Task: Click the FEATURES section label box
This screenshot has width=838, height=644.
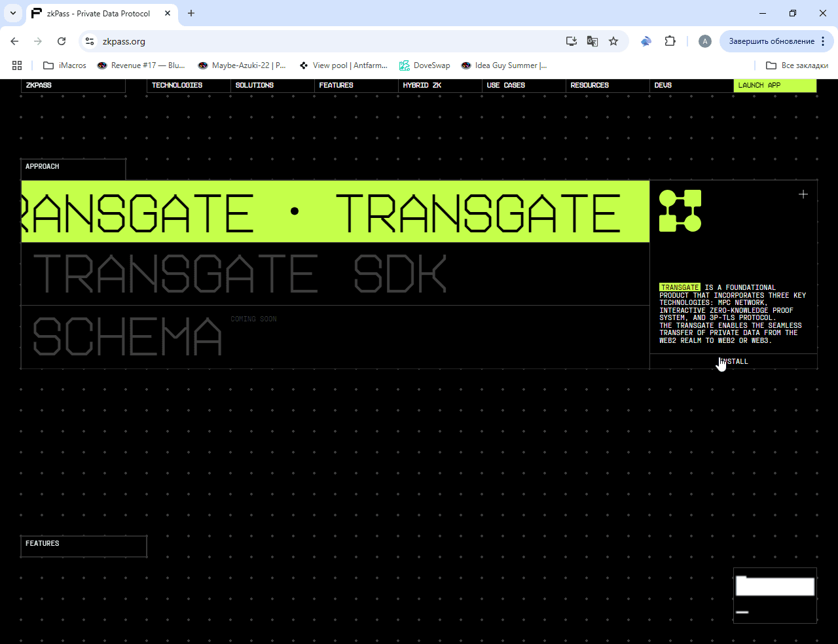Action: [x=84, y=546]
